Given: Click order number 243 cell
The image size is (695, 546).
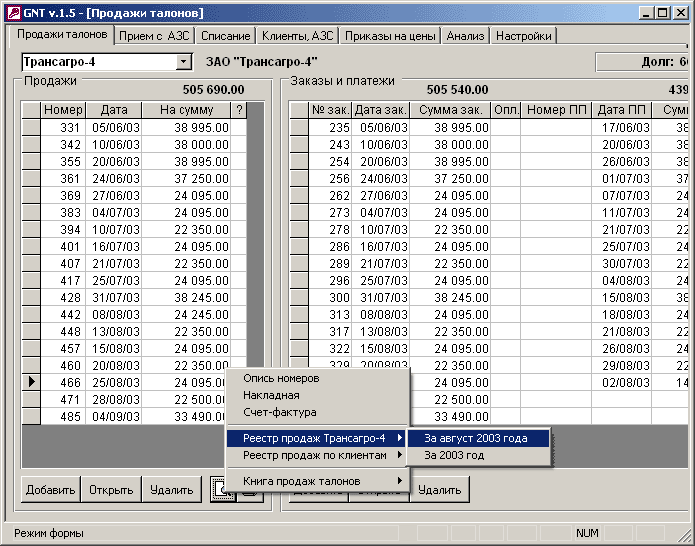Looking at the screenshot, I should pos(330,144).
